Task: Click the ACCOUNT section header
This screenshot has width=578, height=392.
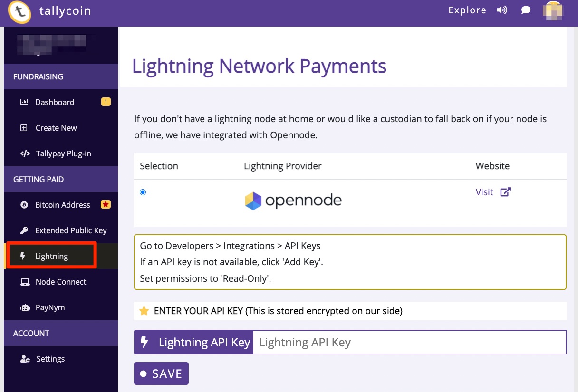Action: coord(31,333)
